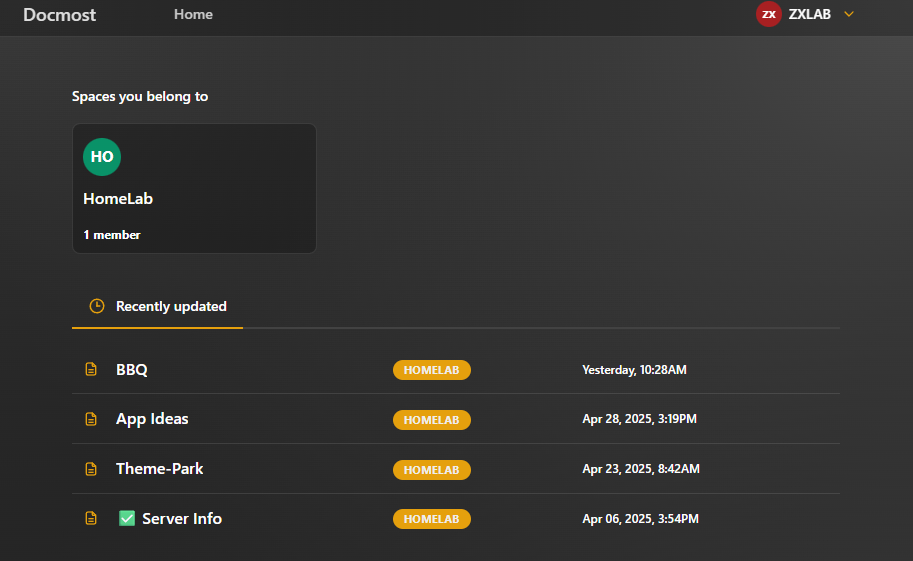Click the HOMELAB badge in the Theme-Park row
Viewport: 913px width, 561px height.
tap(431, 470)
